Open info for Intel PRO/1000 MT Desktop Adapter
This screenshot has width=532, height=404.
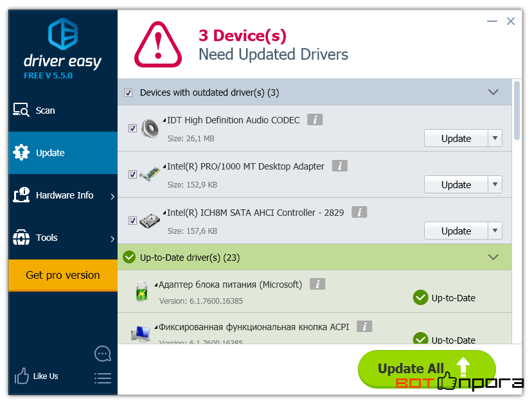tap(340, 166)
